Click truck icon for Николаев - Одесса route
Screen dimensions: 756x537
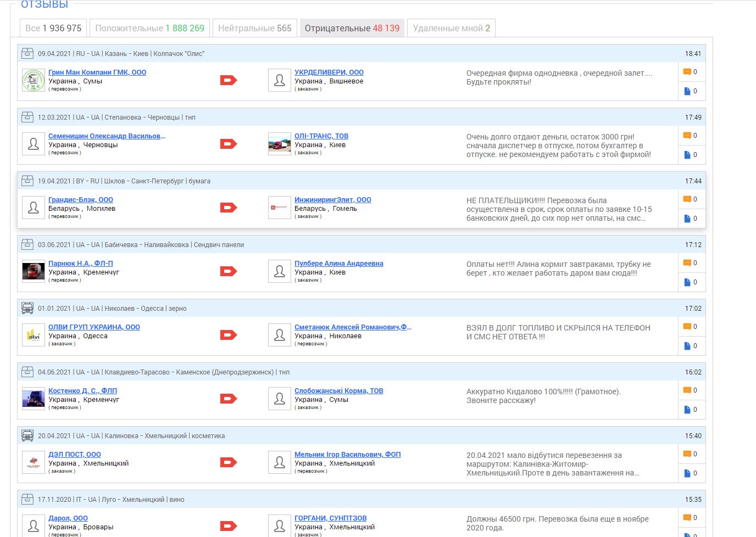tap(27, 308)
